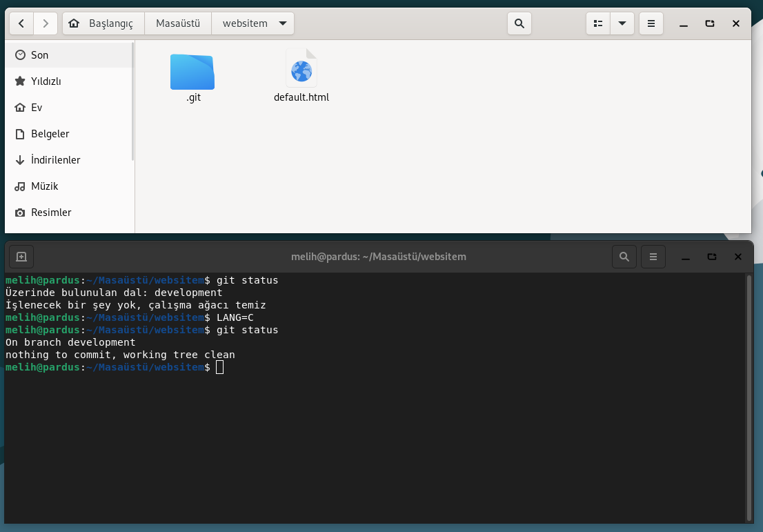Screen dimensions: 763x532
Task: Open Ev (Home) in the sidebar
Action: pyautogui.click(x=69, y=108)
